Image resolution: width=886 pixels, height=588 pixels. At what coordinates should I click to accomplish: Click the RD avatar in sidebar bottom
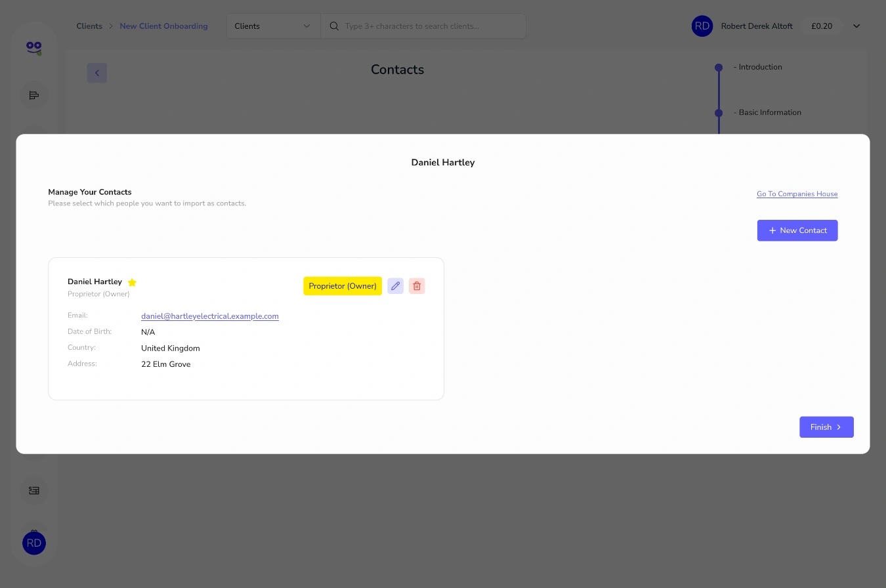click(34, 543)
